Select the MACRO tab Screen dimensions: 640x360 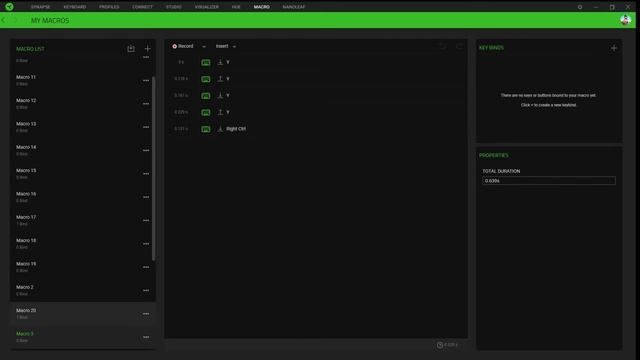tap(262, 7)
